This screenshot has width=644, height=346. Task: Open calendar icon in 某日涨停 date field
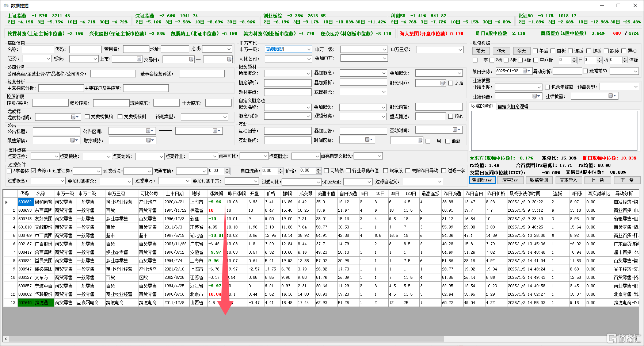525,71
